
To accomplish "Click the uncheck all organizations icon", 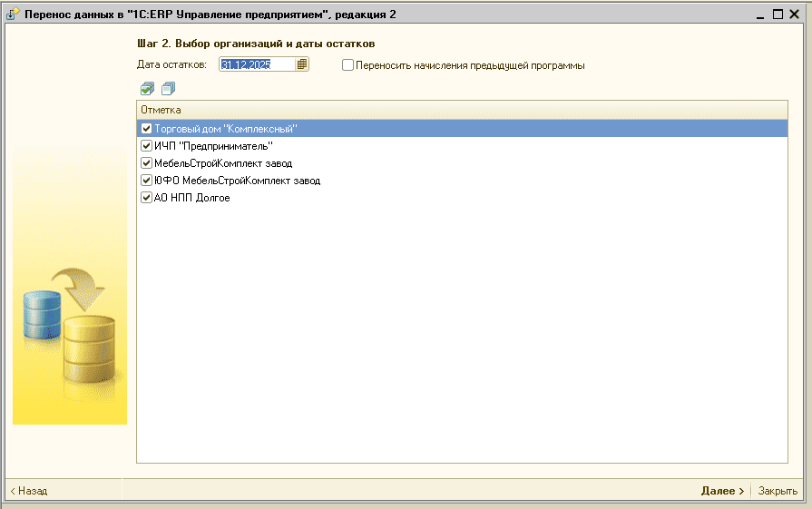I will coord(168,88).
